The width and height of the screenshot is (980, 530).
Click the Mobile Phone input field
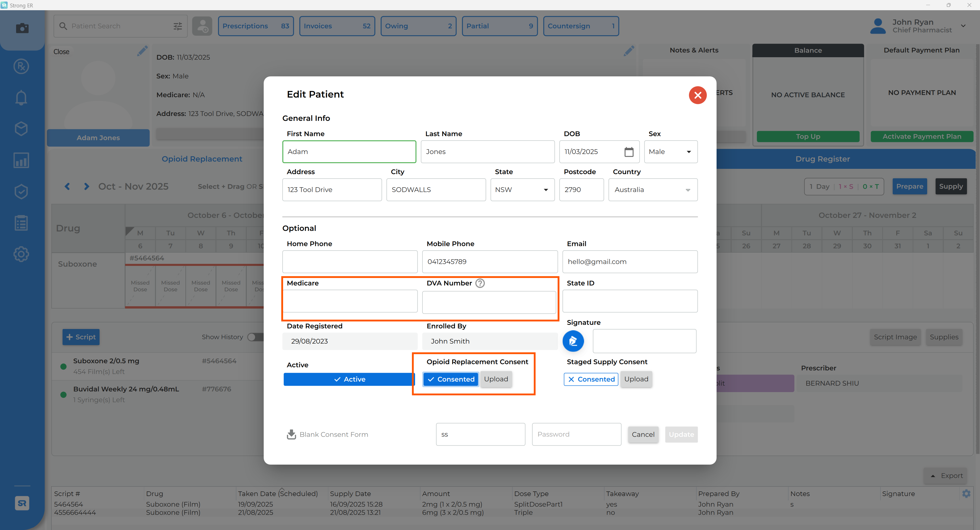[x=490, y=262]
